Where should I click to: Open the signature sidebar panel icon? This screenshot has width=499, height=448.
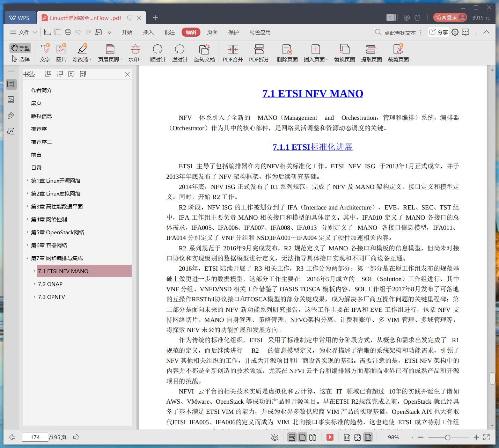pos(11,131)
